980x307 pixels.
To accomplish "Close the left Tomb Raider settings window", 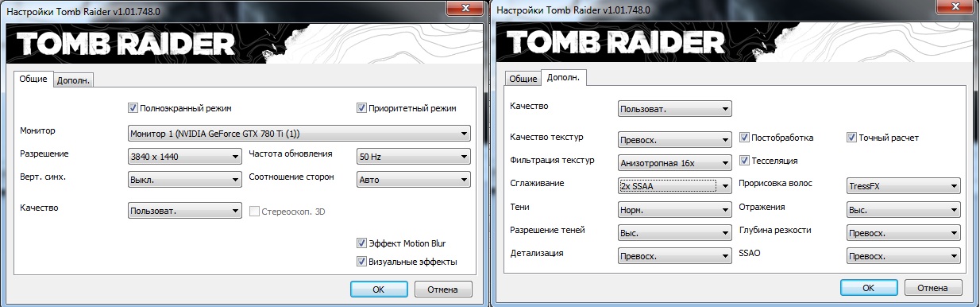I will click(x=465, y=7).
